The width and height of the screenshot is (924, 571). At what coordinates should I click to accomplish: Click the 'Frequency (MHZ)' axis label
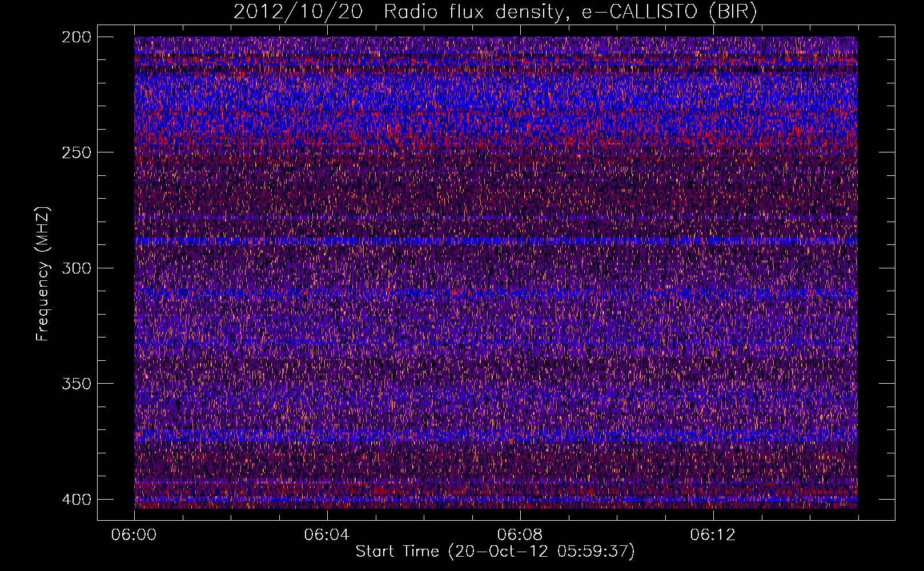click(43, 274)
